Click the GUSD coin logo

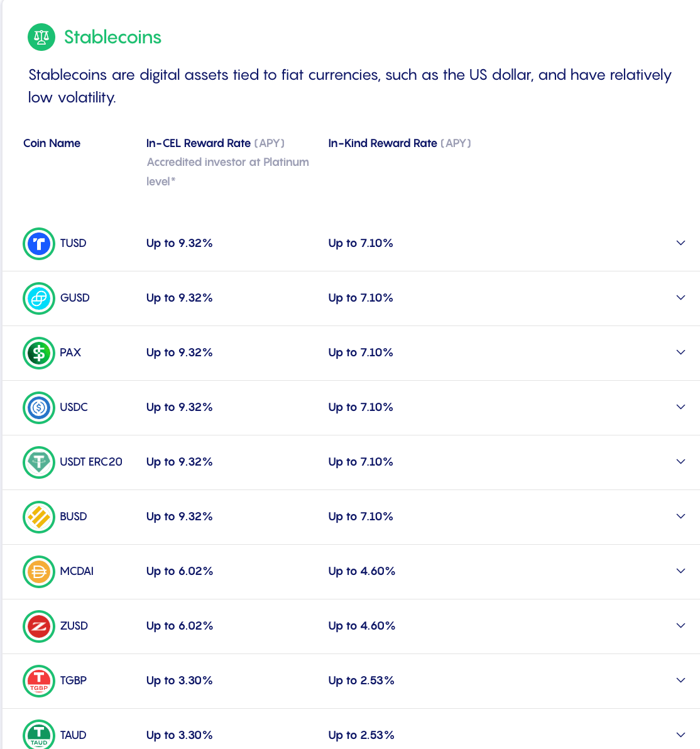38,298
